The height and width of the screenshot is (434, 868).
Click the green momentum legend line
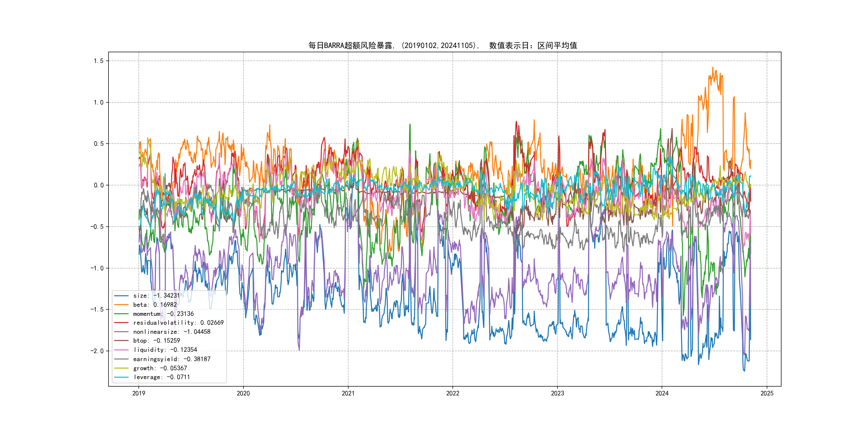121,314
